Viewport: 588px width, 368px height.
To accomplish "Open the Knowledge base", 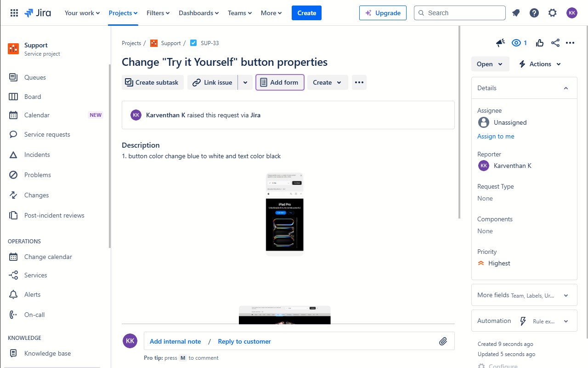I will coord(48,353).
